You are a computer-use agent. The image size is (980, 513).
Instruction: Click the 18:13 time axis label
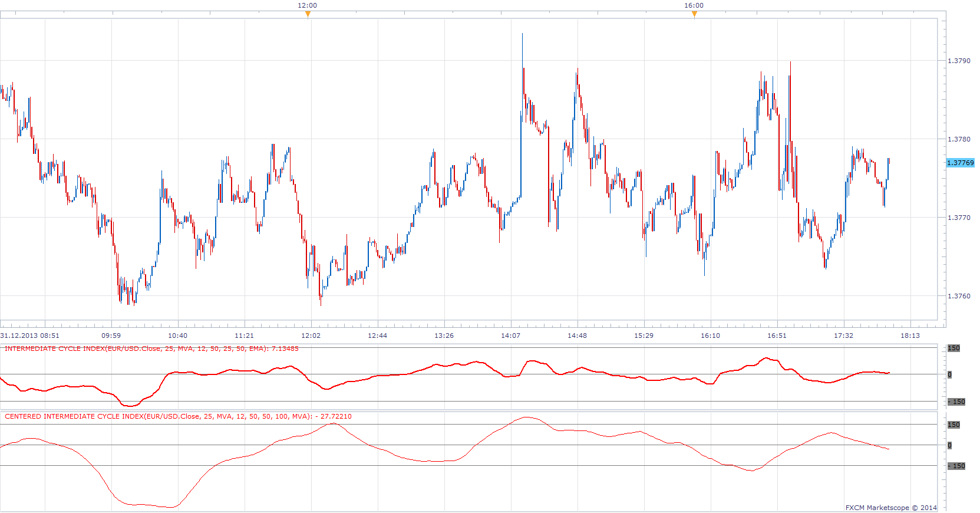pyautogui.click(x=910, y=336)
